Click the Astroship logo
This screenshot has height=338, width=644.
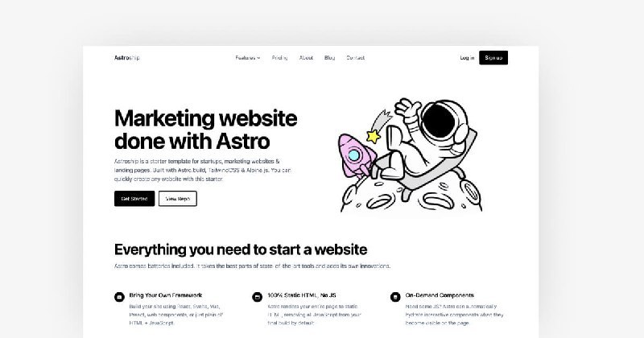pyautogui.click(x=127, y=57)
